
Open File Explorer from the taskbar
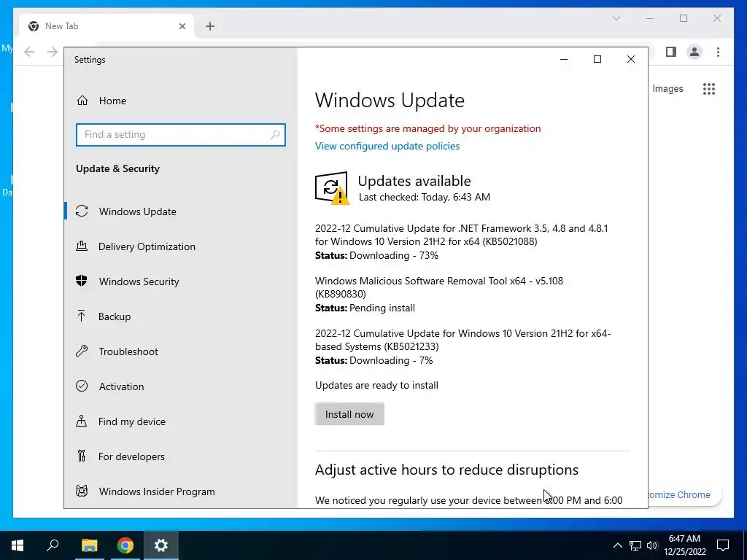click(x=89, y=545)
